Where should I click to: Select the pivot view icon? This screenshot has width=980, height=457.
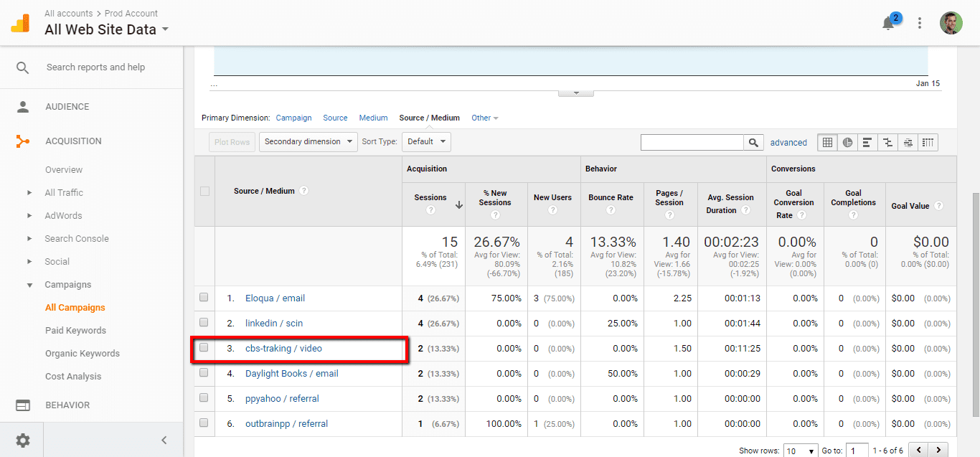[x=928, y=142]
